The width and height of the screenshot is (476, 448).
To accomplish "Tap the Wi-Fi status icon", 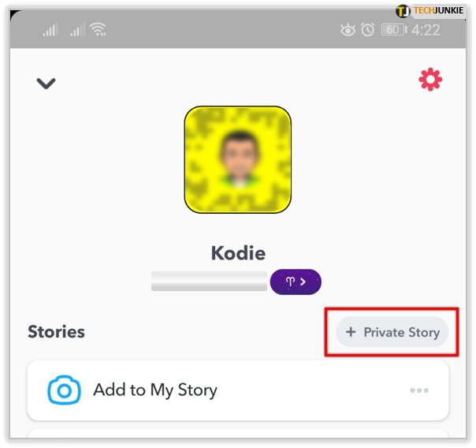I will (x=98, y=29).
